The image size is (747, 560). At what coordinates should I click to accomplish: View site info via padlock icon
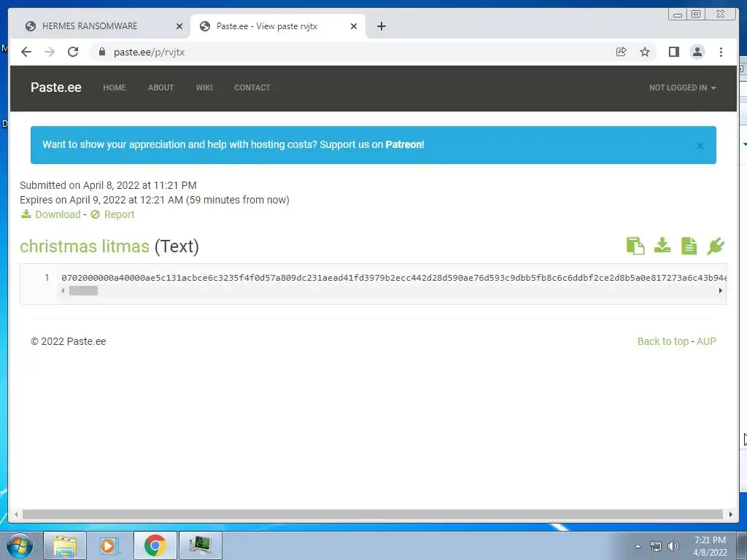(x=101, y=52)
